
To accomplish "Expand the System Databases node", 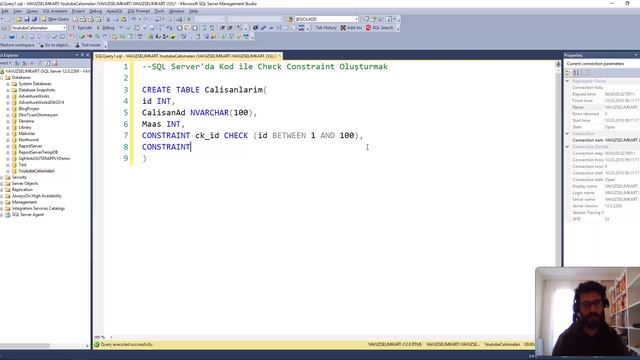I will coord(8,84).
